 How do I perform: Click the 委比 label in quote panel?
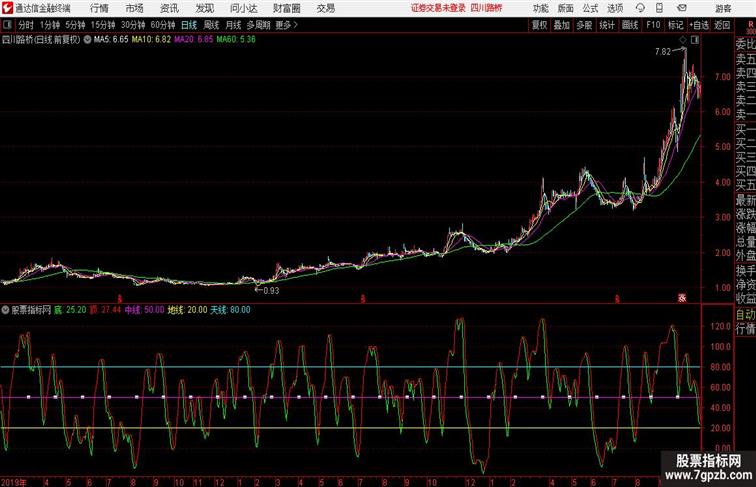[x=745, y=44]
